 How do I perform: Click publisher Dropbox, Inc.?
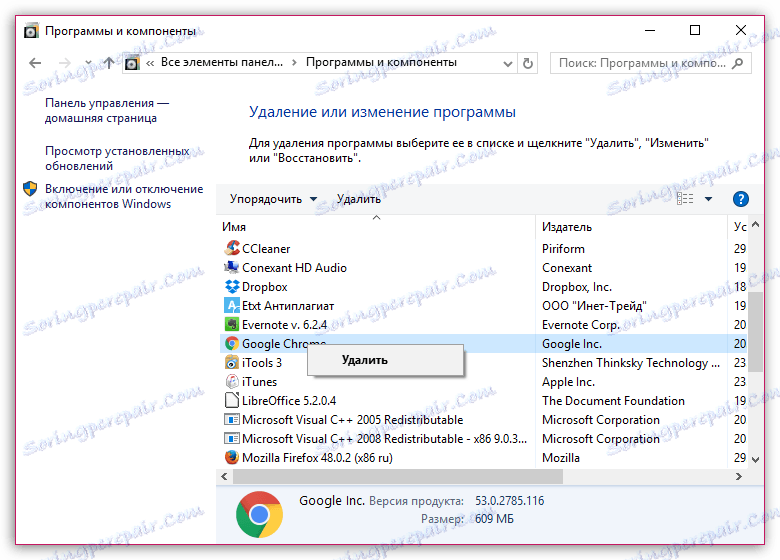(577, 287)
